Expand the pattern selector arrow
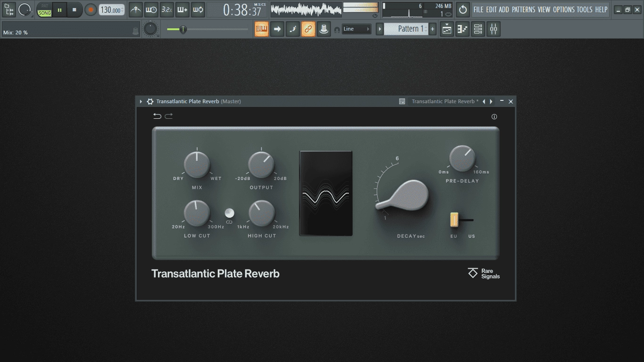 pos(380,29)
